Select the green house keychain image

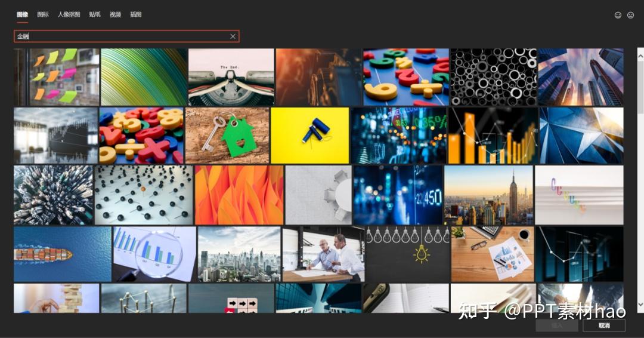click(227, 136)
